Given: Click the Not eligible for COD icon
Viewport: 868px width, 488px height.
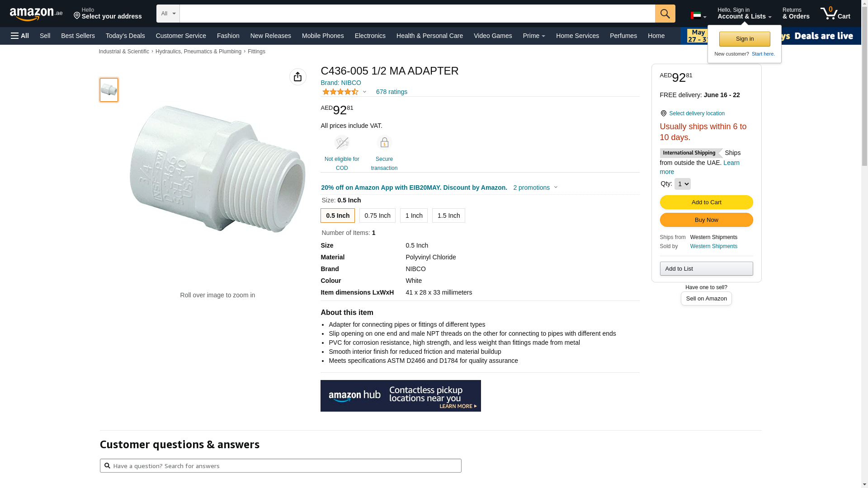Looking at the screenshot, I should pos(342,143).
